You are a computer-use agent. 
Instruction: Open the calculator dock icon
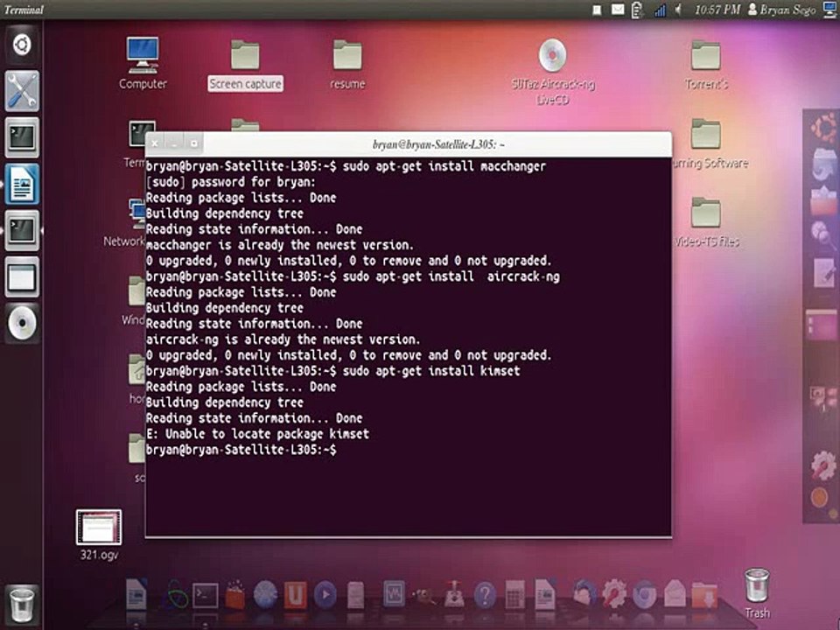coord(514,595)
